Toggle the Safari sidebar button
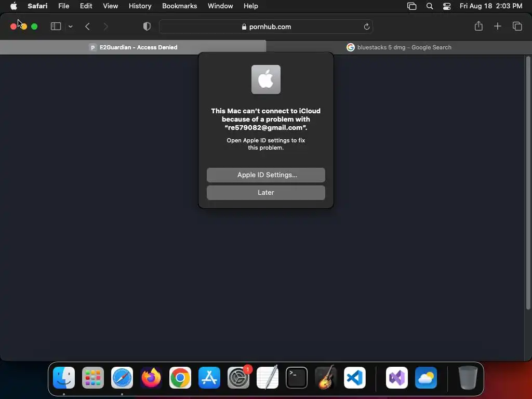The width and height of the screenshot is (532, 399). click(x=56, y=26)
